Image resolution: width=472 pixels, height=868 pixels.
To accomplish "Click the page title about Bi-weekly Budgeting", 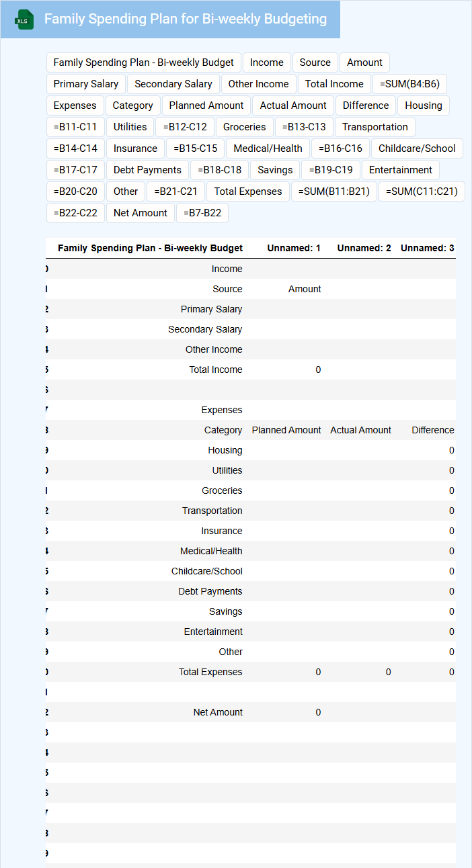I will (186, 19).
